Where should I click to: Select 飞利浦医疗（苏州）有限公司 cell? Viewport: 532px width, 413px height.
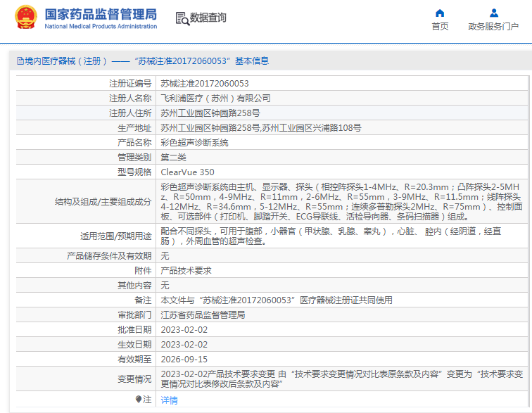tap(215, 99)
